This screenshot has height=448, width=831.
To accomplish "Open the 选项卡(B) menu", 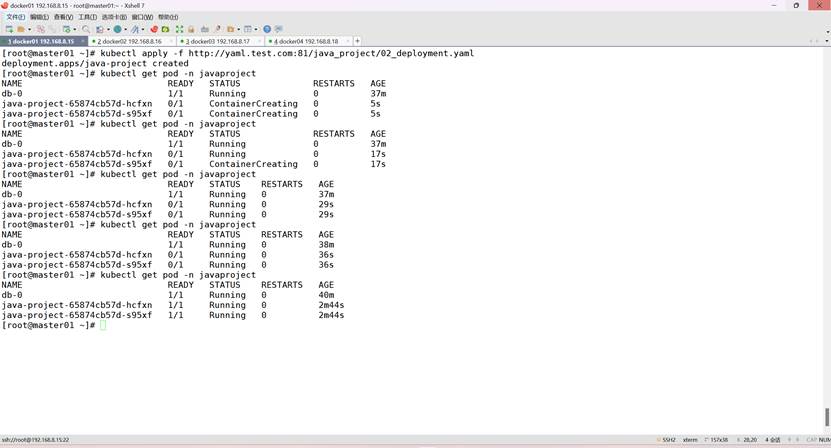I will [114, 17].
